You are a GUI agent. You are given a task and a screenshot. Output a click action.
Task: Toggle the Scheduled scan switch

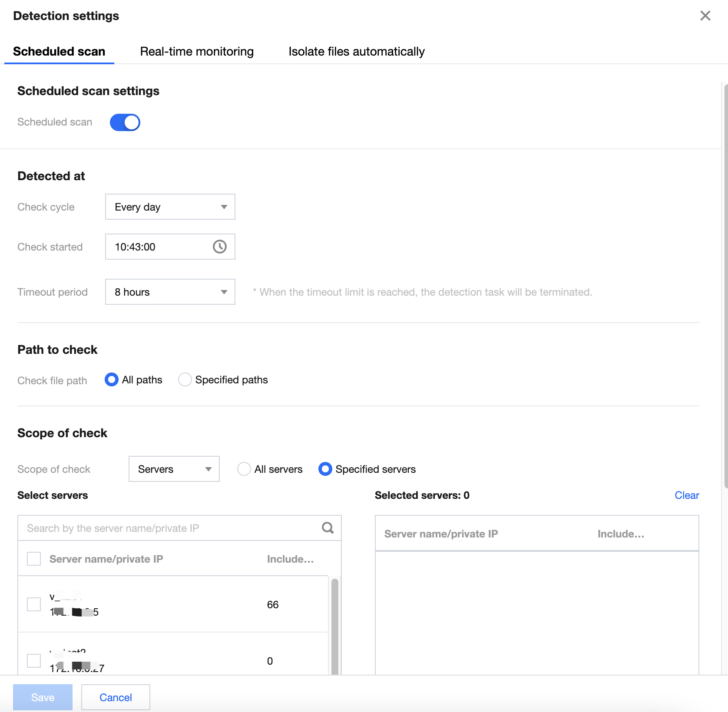pyautogui.click(x=125, y=122)
